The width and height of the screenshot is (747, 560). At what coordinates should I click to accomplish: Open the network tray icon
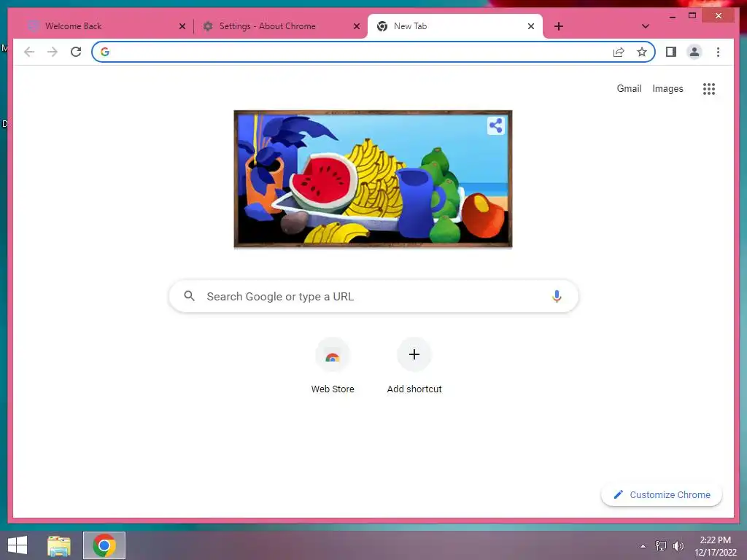pyautogui.click(x=661, y=545)
